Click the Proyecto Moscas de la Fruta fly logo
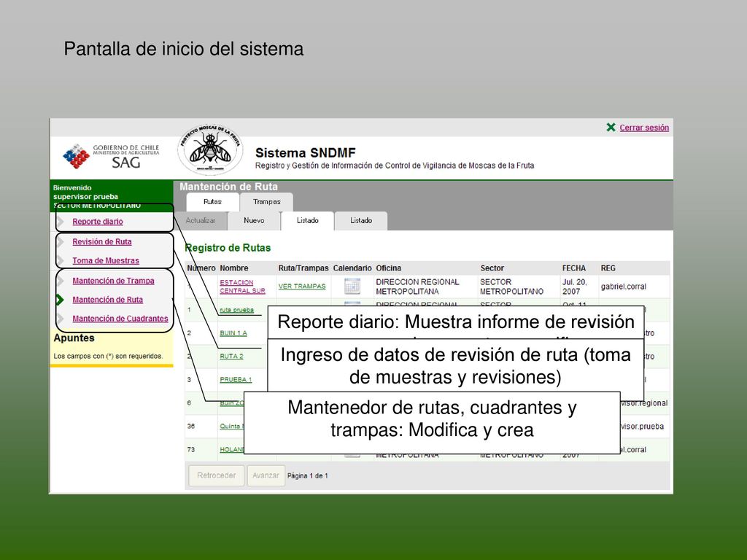747x560 pixels. click(x=210, y=150)
